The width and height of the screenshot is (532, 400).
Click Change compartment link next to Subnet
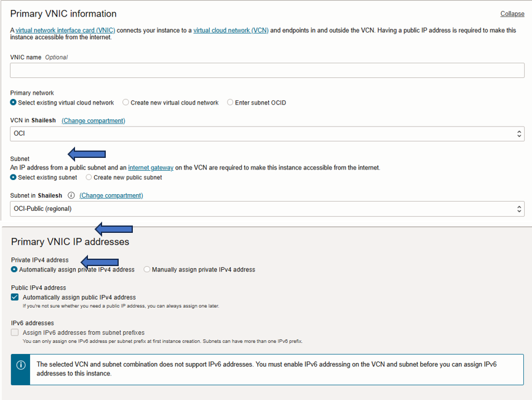click(111, 195)
